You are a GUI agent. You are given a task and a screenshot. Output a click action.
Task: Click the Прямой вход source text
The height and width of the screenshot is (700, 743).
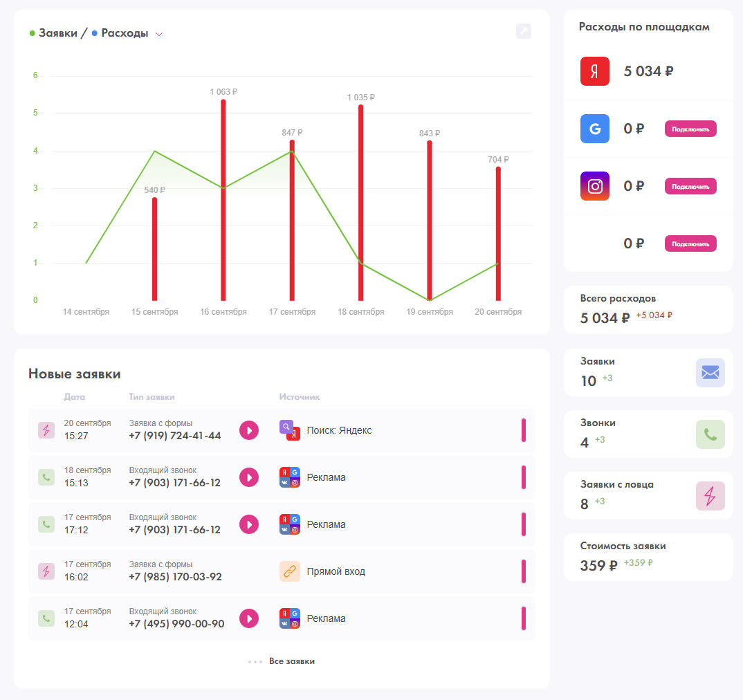(x=336, y=571)
